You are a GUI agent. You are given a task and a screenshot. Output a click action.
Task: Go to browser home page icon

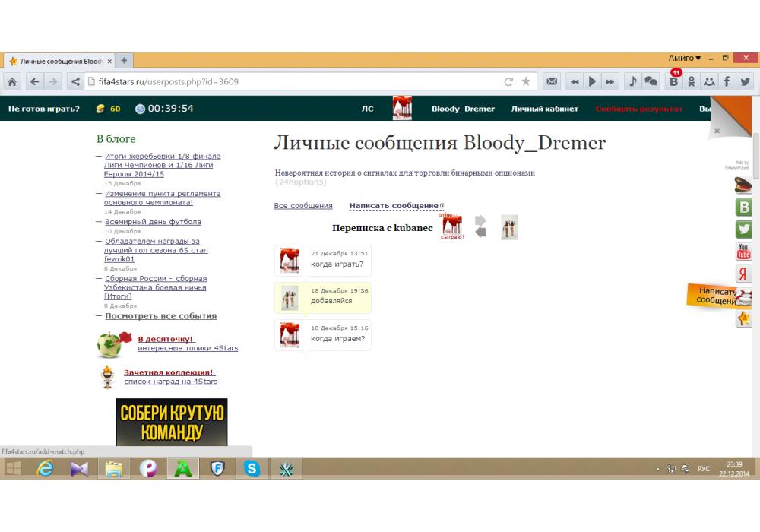[x=13, y=81]
